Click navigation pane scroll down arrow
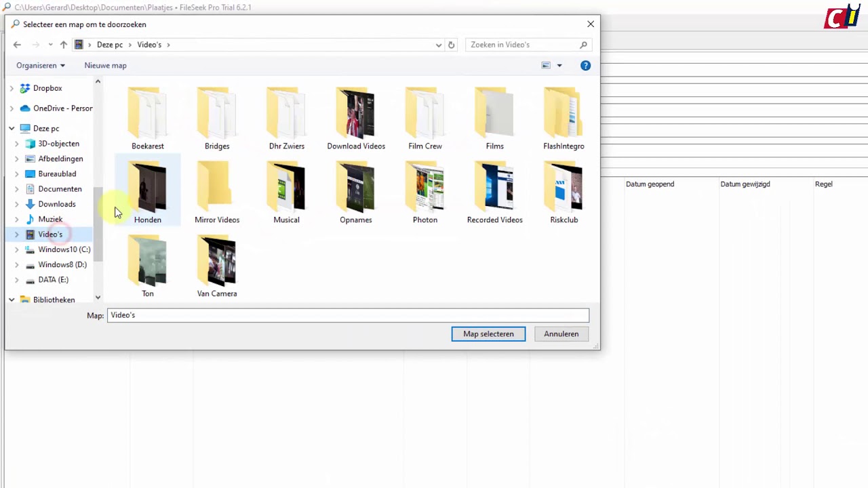Viewport: 868px width, 488px height. pyautogui.click(x=98, y=298)
